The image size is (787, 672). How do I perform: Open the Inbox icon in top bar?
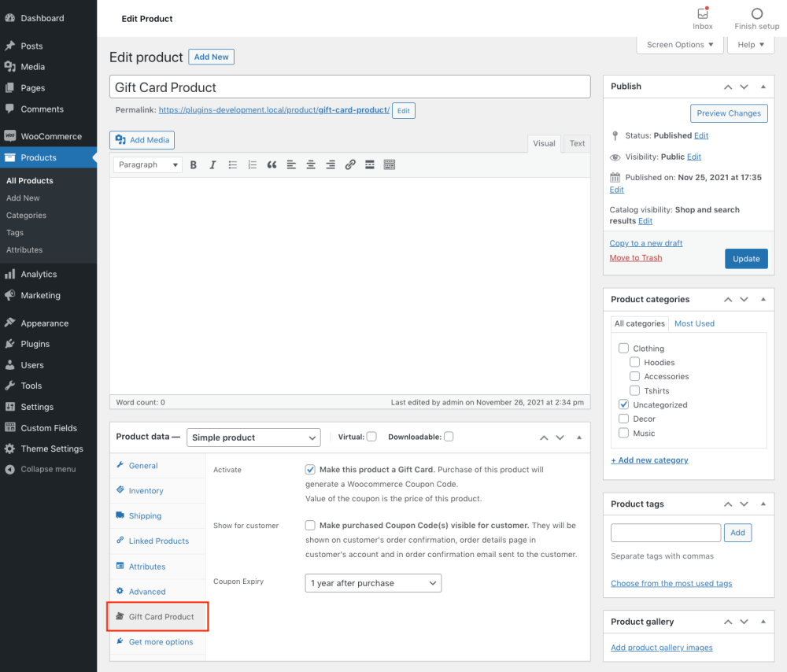tap(703, 13)
